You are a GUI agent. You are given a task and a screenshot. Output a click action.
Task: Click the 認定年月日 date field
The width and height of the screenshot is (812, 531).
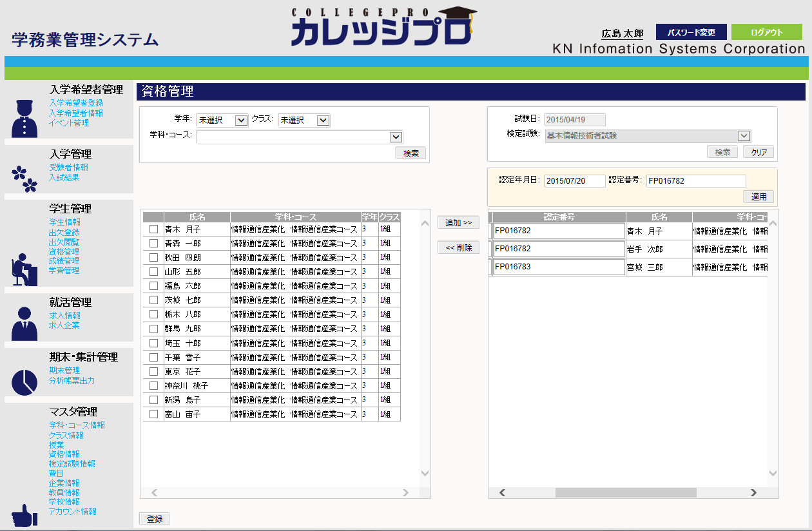tap(575, 181)
